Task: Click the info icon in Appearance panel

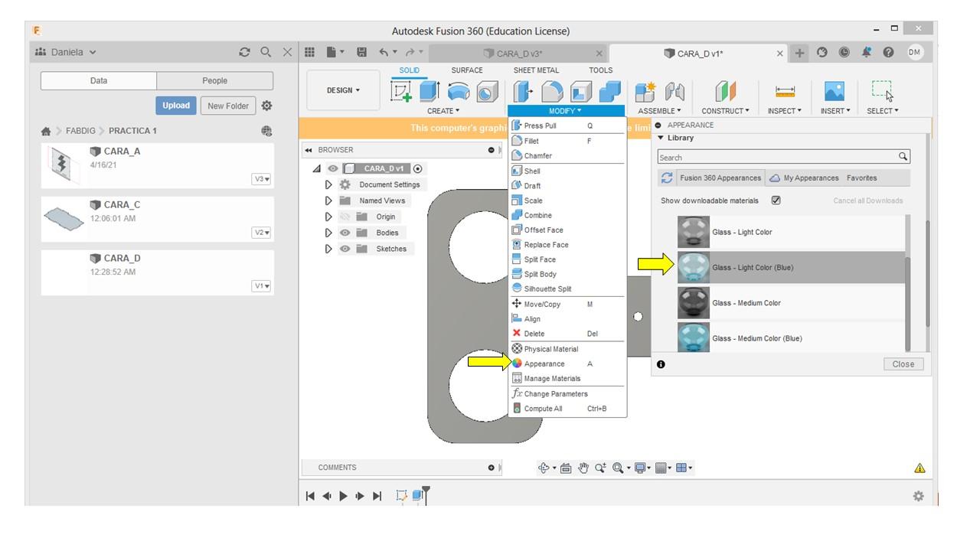Action: (661, 364)
